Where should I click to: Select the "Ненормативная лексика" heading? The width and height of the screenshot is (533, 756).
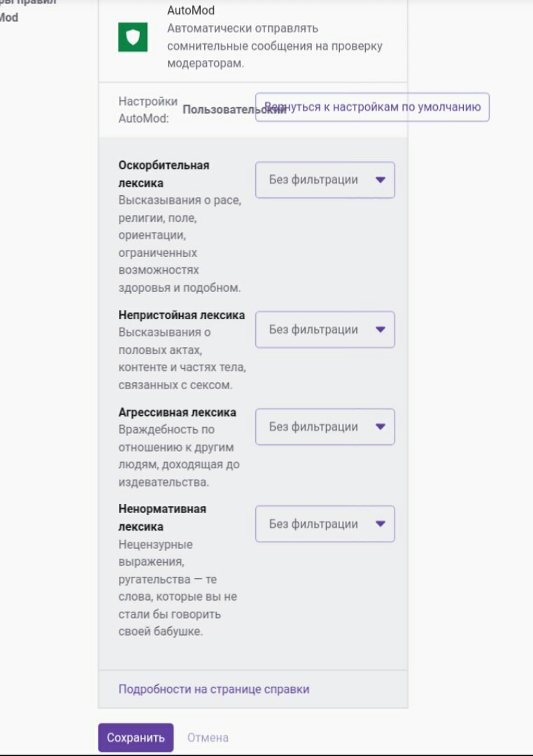coord(162,517)
